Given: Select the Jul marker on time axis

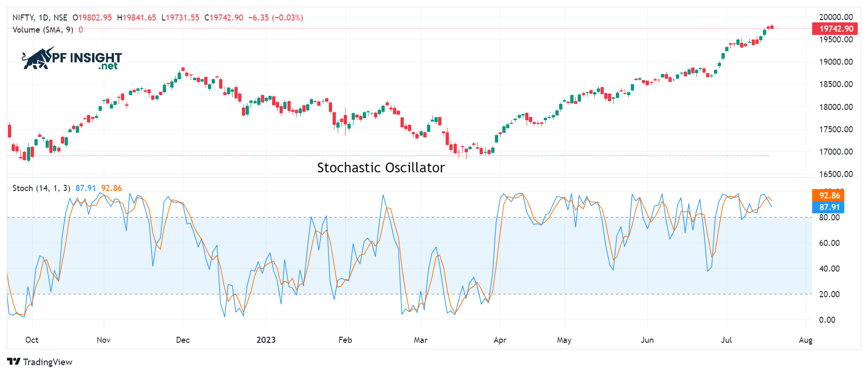Looking at the screenshot, I should point(726,340).
